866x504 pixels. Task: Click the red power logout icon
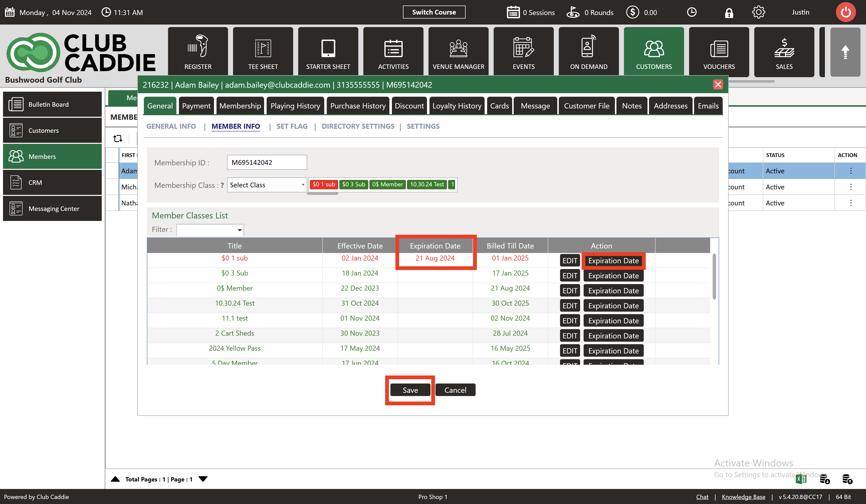coord(845,12)
